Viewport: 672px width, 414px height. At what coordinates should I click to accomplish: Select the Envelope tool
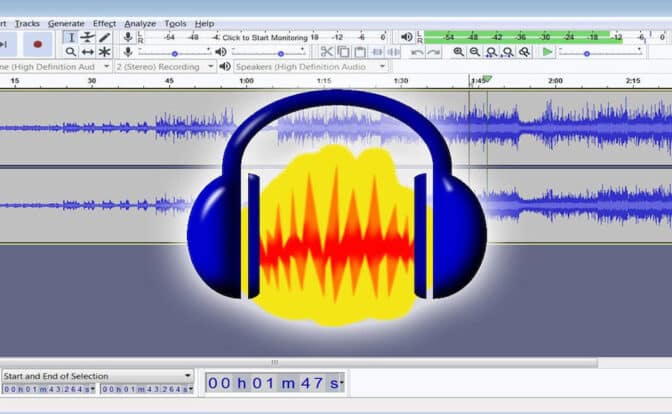(x=87, y=38)
